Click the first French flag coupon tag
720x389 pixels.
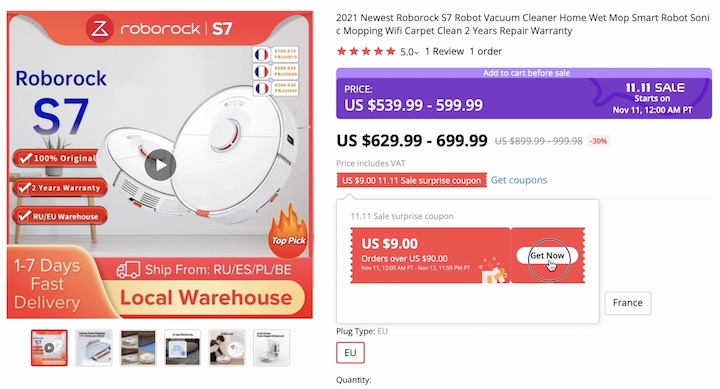click(x=276, y=55)
